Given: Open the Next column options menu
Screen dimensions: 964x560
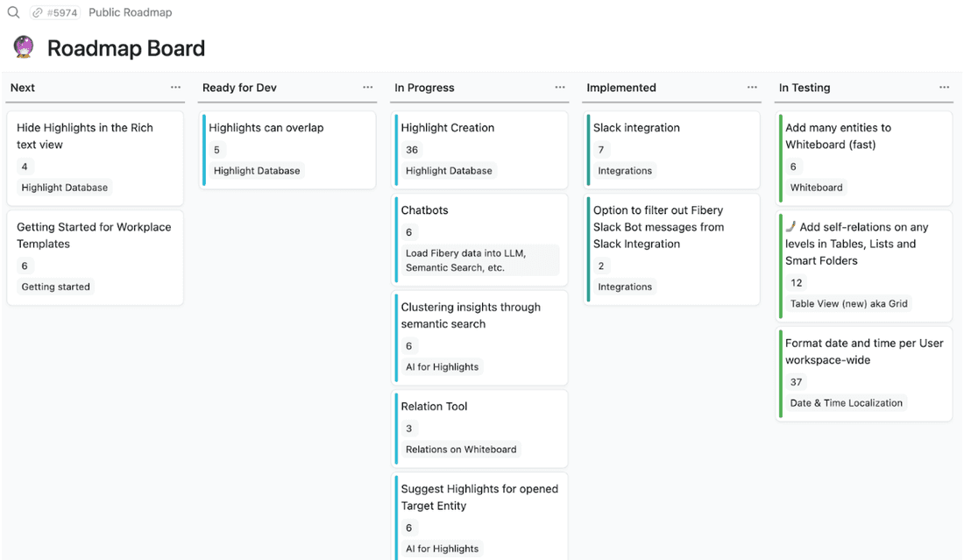Looking at the screenshot, I should pyautogui.click(x=175, y=88).
